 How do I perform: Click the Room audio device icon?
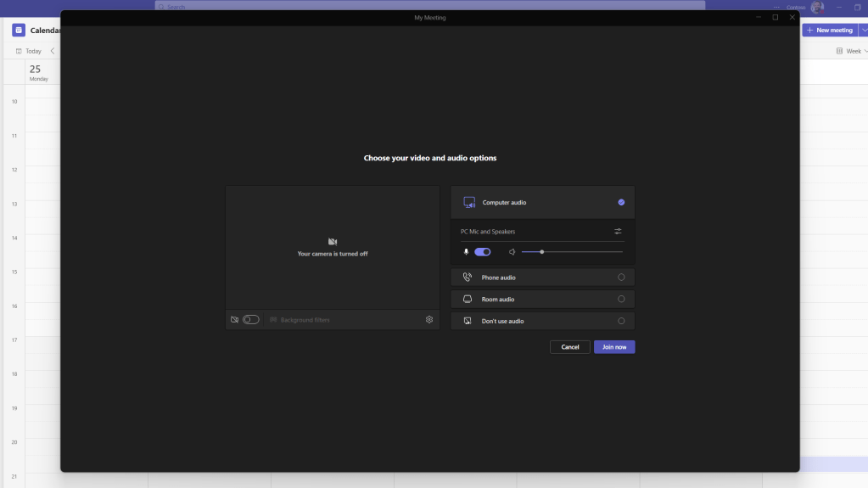467,300
